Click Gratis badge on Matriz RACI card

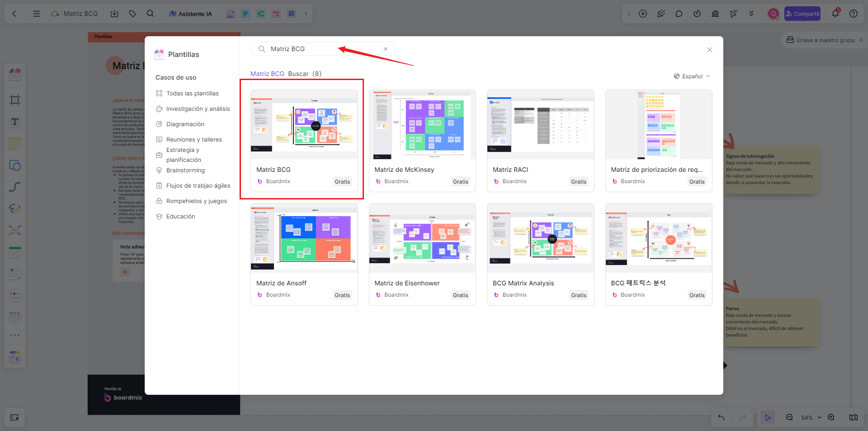pos(579,181)
